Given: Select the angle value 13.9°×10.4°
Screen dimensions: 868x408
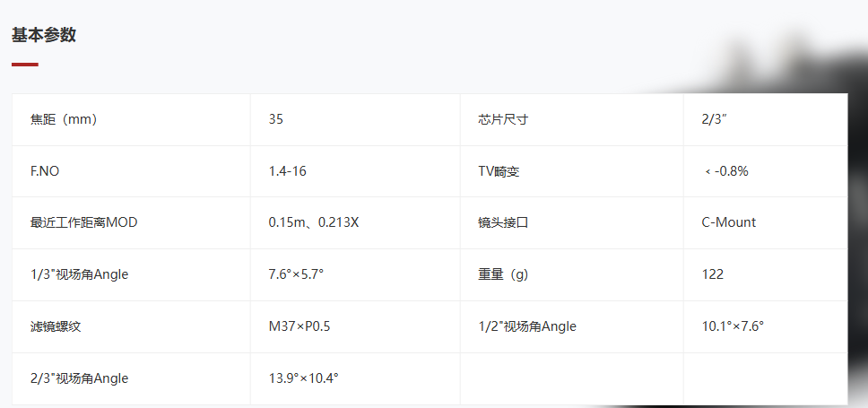Looking at the screenshot, I should 304,378.
